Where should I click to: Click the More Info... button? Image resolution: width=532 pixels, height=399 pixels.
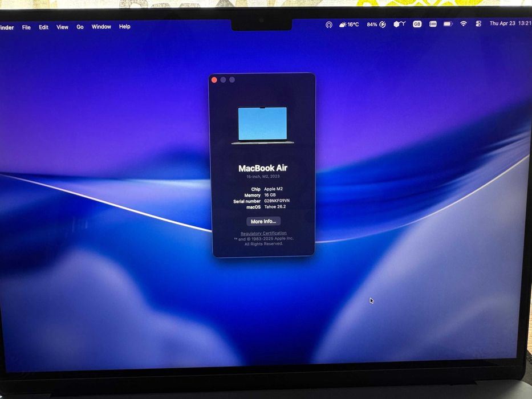[263, 221]
